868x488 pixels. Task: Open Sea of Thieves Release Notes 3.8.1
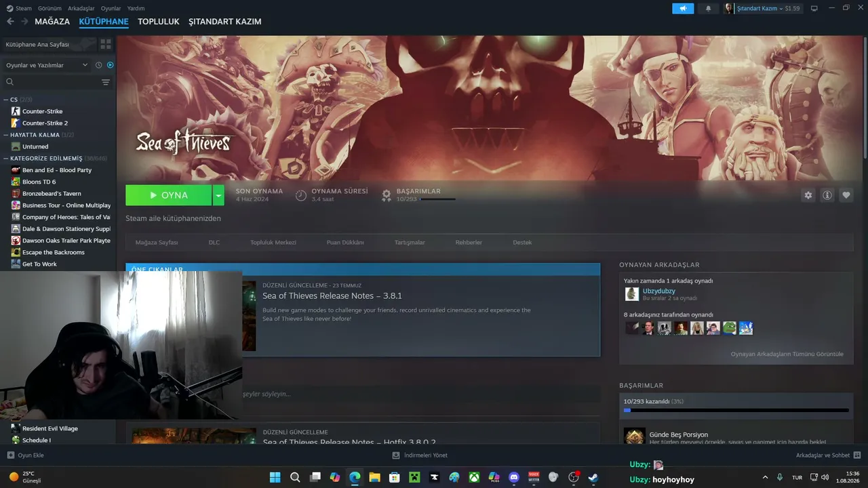(x=332, y=296)
